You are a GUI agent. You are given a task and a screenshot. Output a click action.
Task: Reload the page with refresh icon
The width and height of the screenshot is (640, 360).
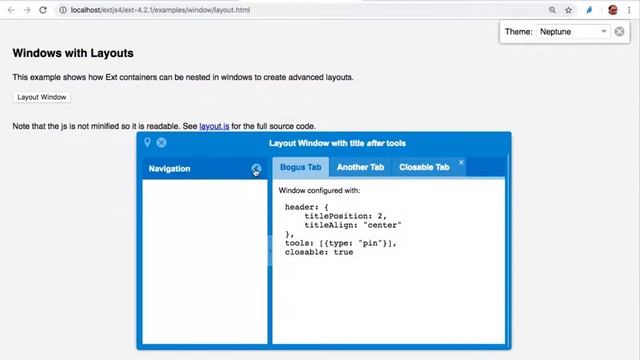(x=43, y=10)
